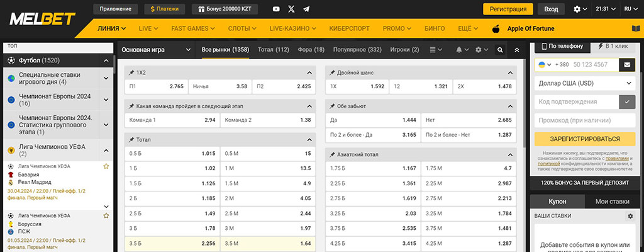Collapse the Двойной шанс section
This screenshot has height=252, width=644.
[x=510, y=72]
